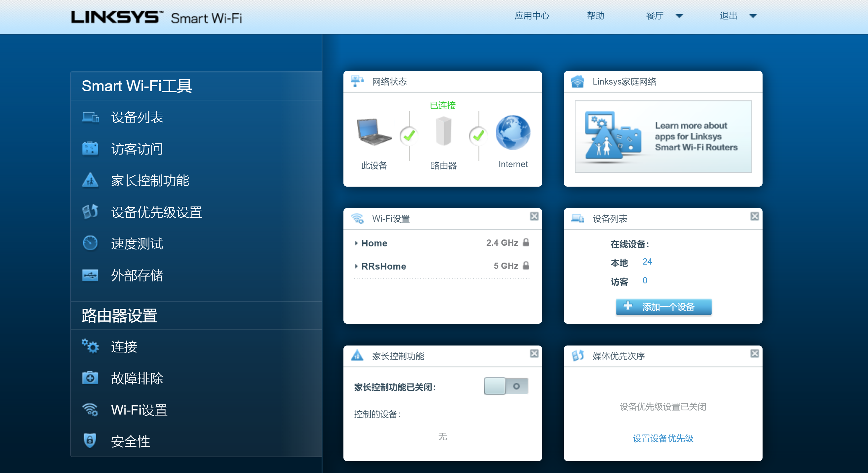
Task: Open 故障排除 troubleshooting icon
Action: pos(90,378)
